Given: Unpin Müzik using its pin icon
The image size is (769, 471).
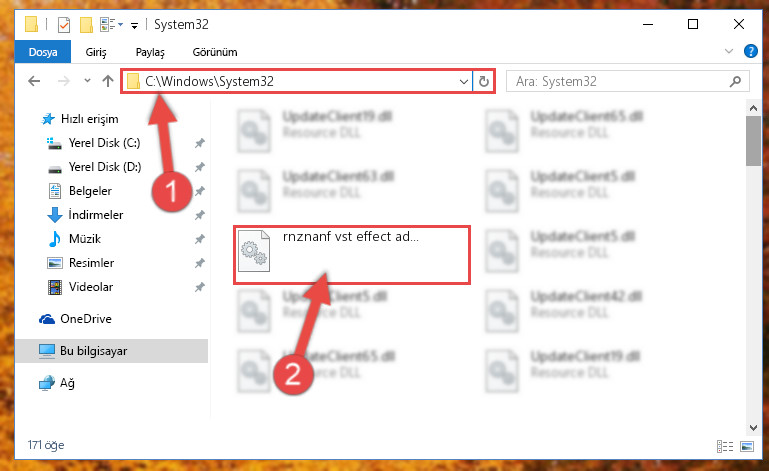Looking at the screenshot, I should pyautogui.click(x=199, y=239).
